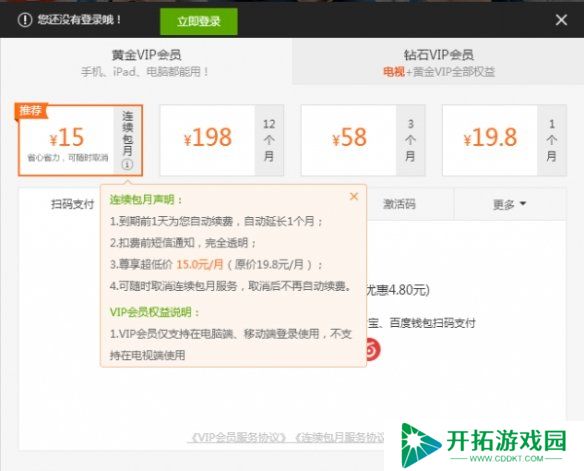
Task: Switch to the 钻石VIP会员 tab
Action: coord(438,62)
